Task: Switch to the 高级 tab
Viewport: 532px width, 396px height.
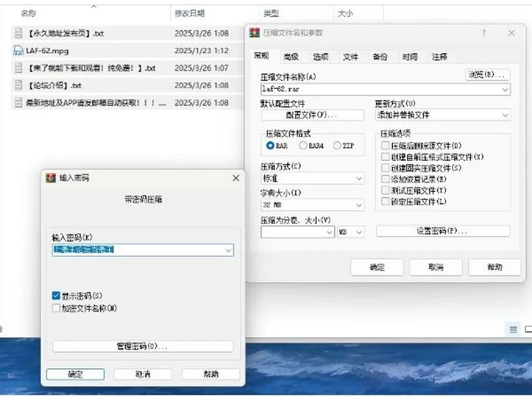Action: point(291,57)
